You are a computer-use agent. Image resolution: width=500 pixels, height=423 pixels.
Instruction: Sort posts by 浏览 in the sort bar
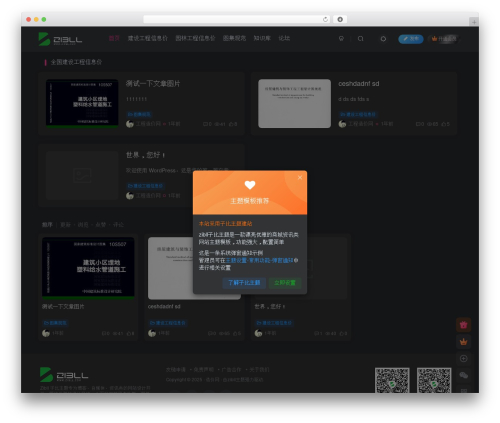83,225
